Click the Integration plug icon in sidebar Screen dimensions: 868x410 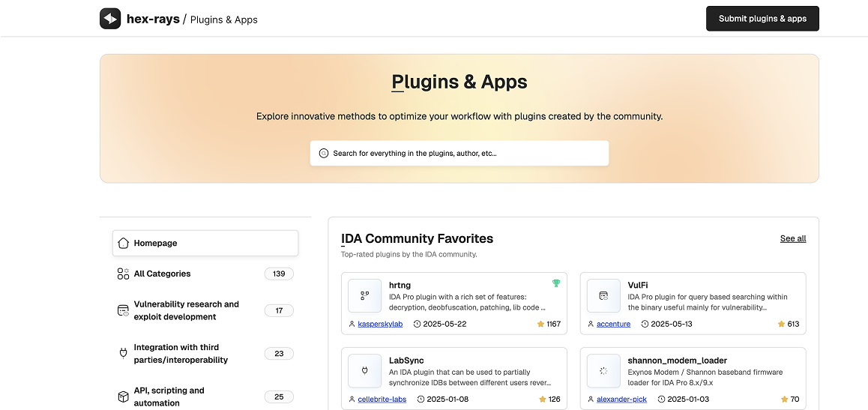point(124,354)
